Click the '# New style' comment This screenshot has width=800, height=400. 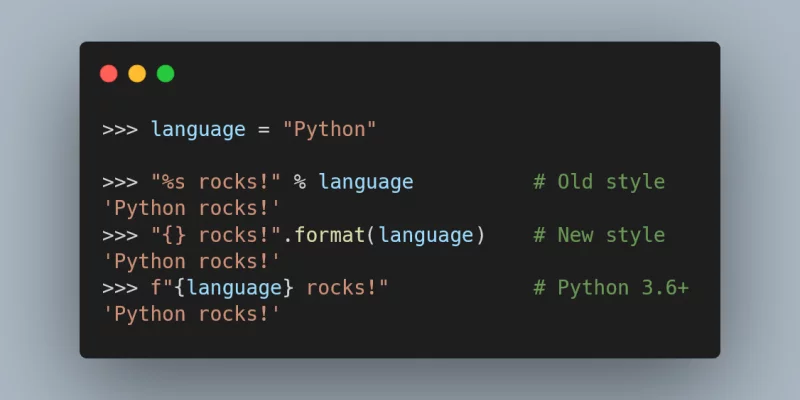click(x=599, y=235)
